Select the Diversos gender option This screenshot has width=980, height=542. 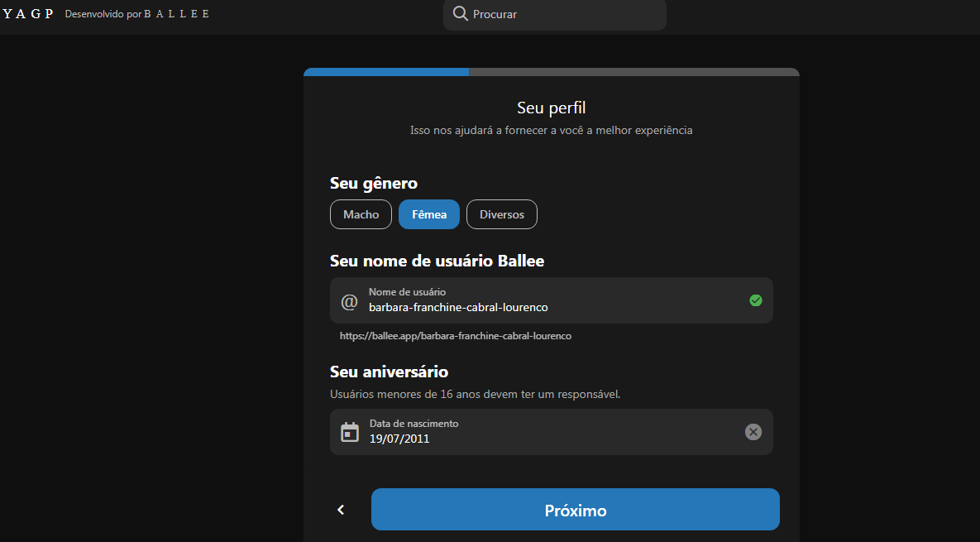click(x=501, y=213)
